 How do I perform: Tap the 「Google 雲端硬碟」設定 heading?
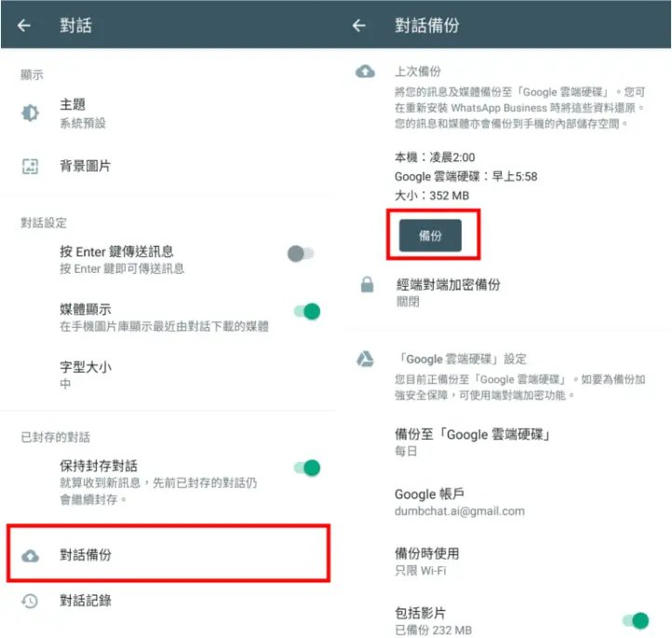point(462,359)
